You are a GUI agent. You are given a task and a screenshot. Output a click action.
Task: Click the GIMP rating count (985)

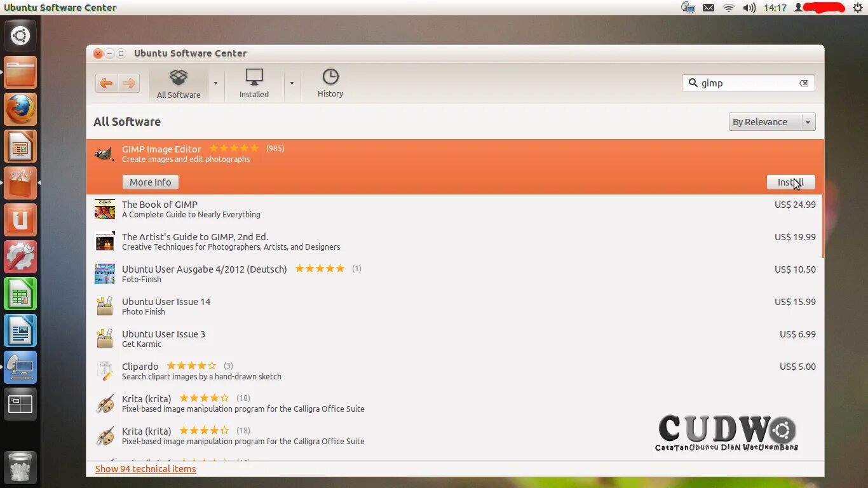(x=275, y=148)
